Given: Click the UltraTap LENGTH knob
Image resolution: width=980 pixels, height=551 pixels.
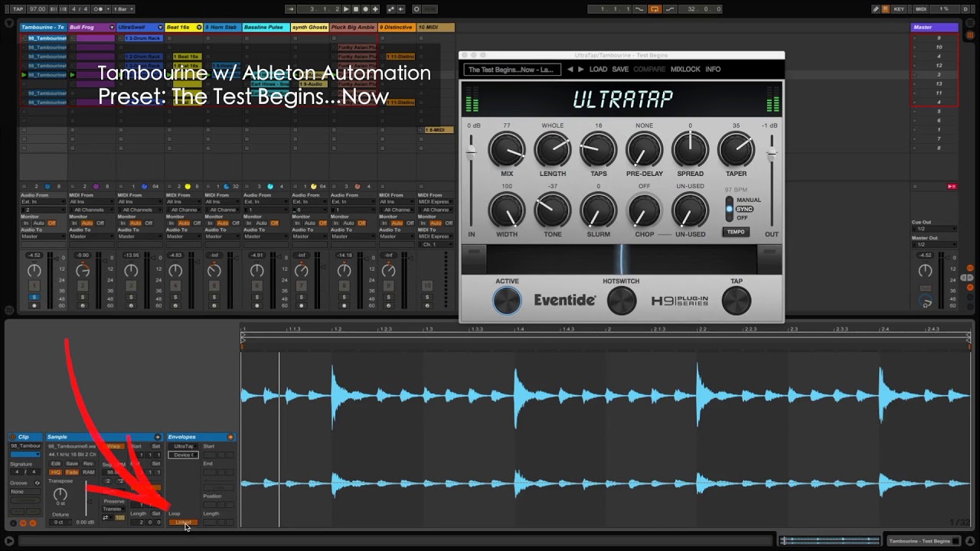Looking at the screenshot, I should coord(553,150).
